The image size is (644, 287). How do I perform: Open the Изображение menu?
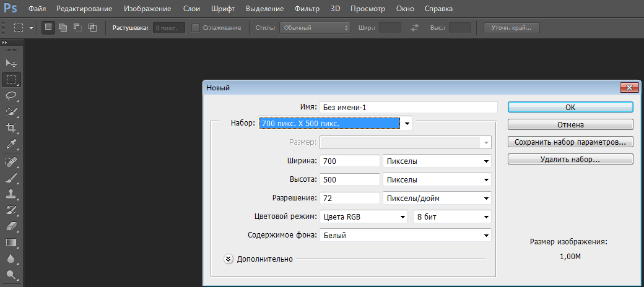click(x=147, y=9)
